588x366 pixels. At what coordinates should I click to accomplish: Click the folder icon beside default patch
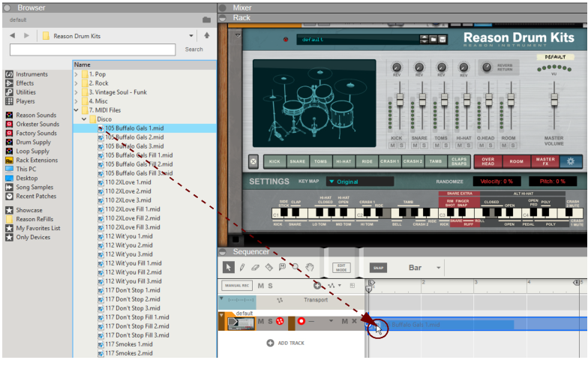(207, 19)
